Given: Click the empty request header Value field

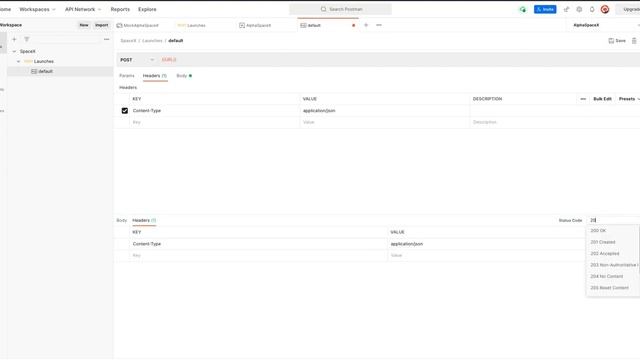Looking at the screenshot, I should 384,122.
